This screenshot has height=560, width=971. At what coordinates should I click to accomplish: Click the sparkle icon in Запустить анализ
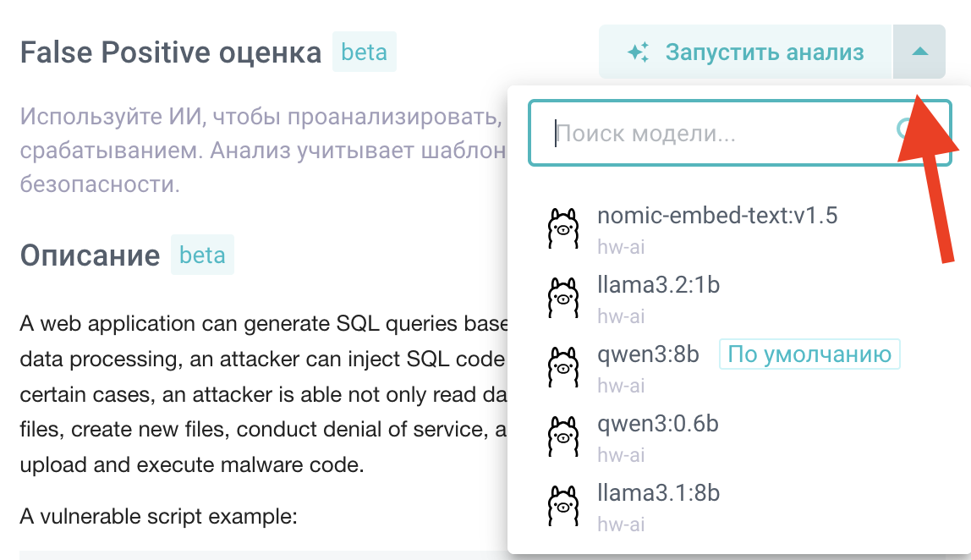tap(639, 52)
